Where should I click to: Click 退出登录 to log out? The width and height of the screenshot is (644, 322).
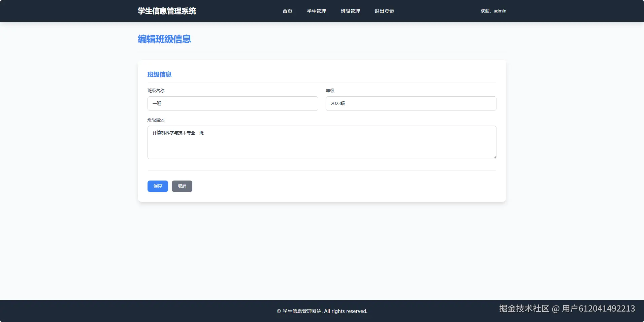click(384, 11)
